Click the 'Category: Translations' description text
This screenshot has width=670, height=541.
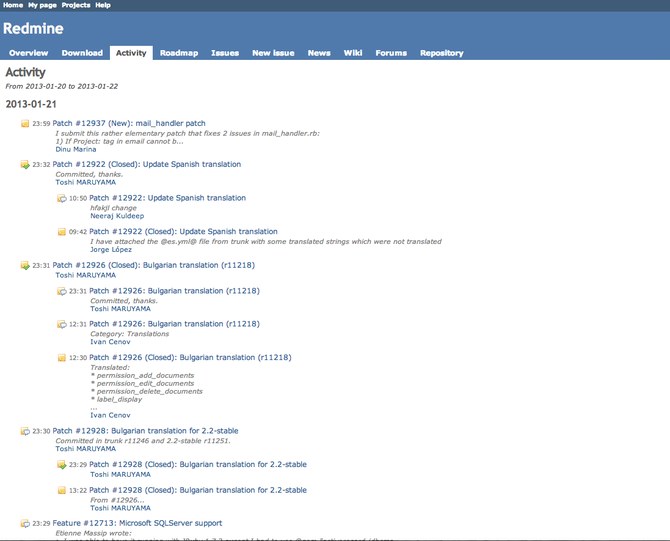(x=129, y=334)
